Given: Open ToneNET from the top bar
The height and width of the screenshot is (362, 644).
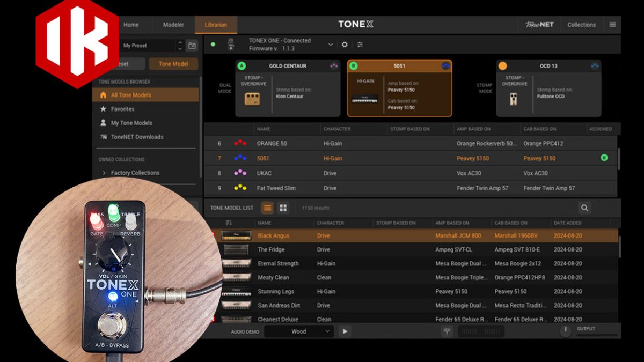Looking at the screenshot, I should pos(539,25).
